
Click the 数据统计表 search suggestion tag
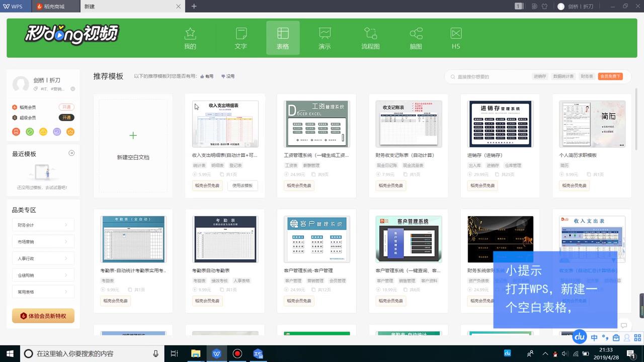(563, 76)
